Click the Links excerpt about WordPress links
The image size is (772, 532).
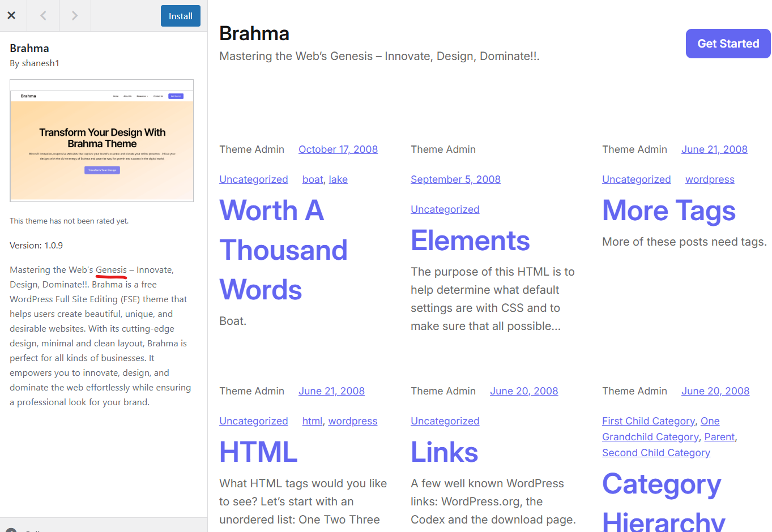pos(493,501)
